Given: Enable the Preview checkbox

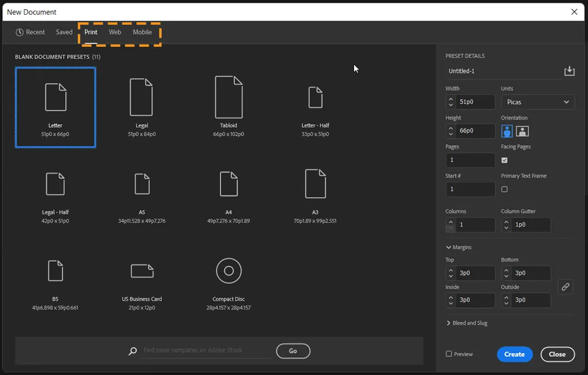Looking at the screenshot, I should (x=450, y=354).
